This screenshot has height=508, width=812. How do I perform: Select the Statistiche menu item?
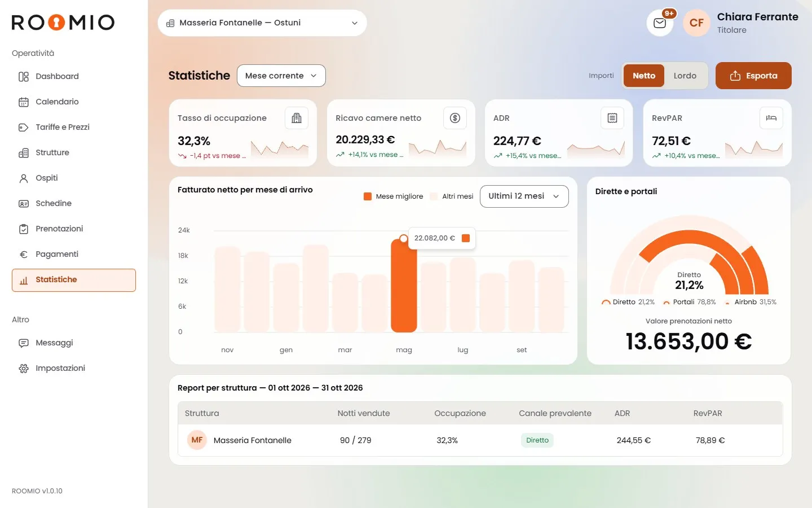coord(74,280)
